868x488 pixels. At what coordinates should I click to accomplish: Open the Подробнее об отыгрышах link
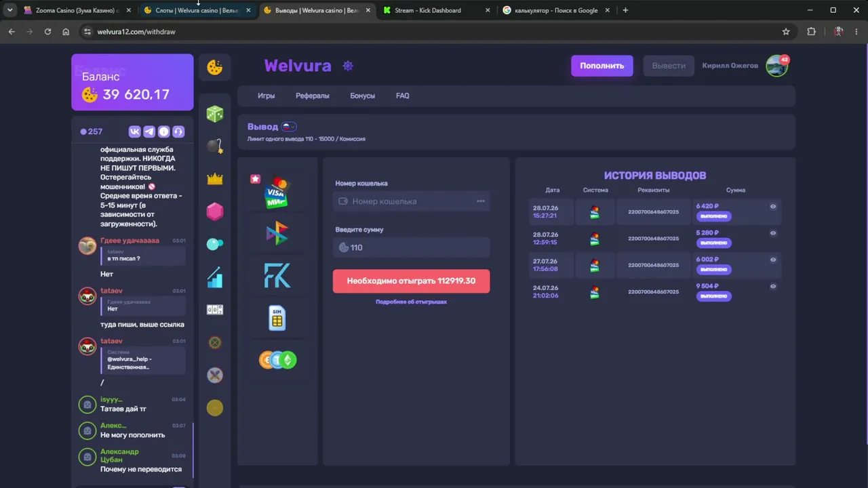point(411,302)
